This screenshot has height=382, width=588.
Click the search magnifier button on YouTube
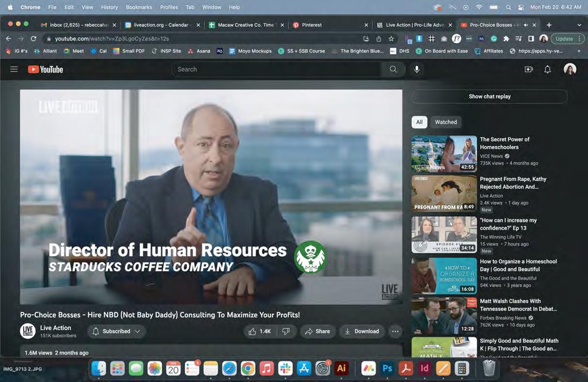[393, 69]
